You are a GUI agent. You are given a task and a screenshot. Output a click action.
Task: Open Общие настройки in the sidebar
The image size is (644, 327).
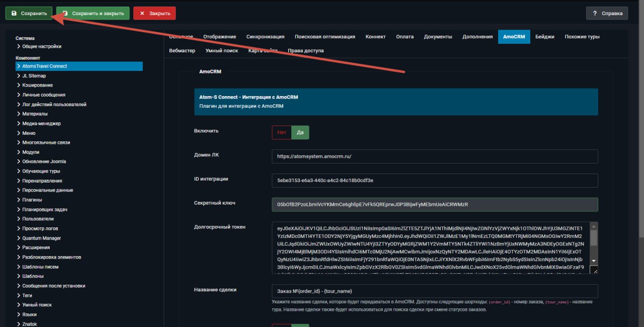pos(42,46)
